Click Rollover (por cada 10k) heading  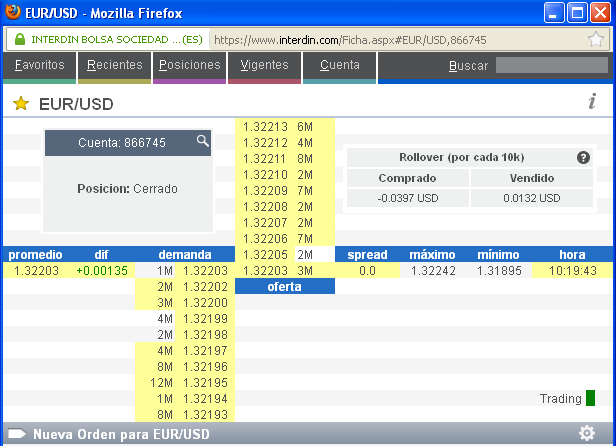point(462,158)
